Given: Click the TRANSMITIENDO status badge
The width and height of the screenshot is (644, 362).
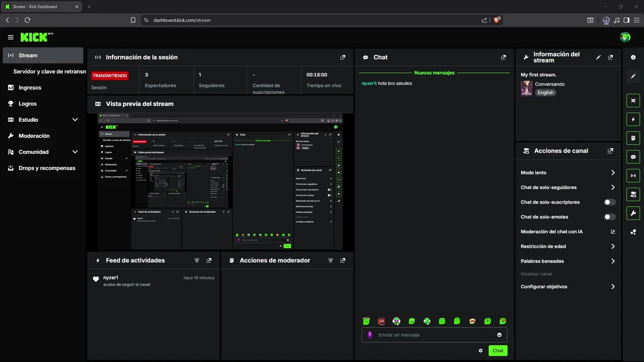Looking at the screenshot, I should point(110,75).
